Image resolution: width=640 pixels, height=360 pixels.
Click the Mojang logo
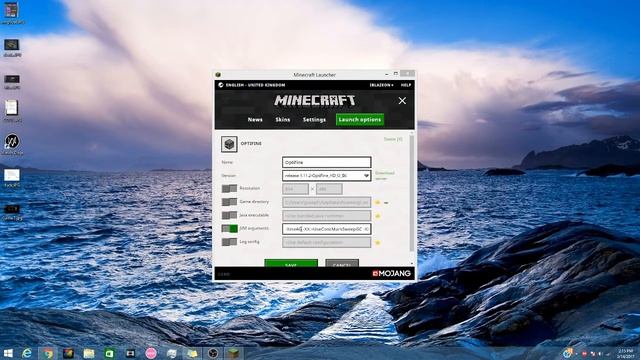(391, 273)
